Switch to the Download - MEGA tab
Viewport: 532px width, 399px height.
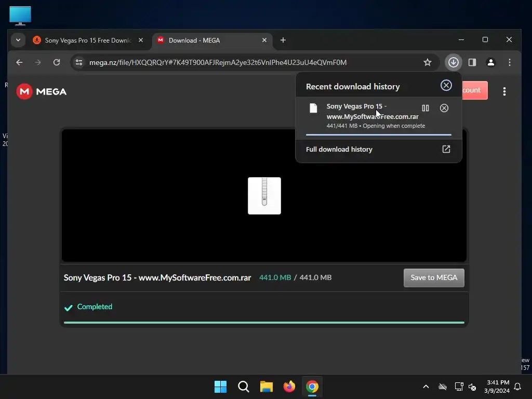coord(212,41)
